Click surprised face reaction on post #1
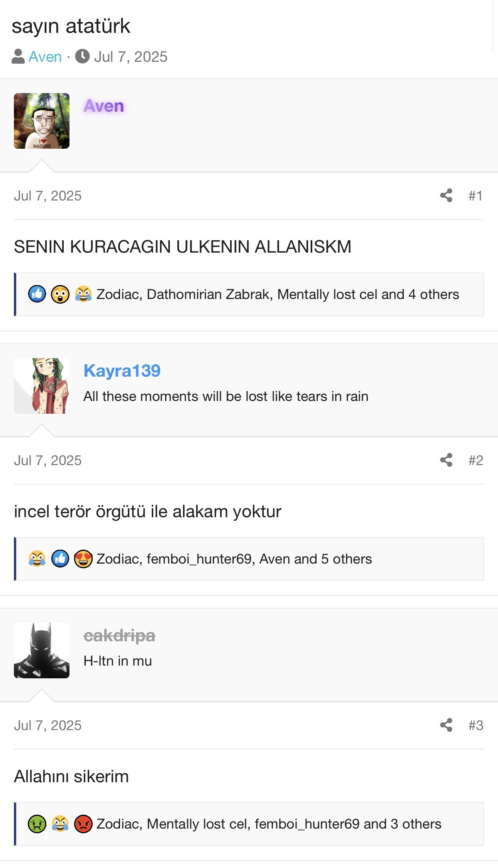This screenshot has width=498, height=868. coord(60,294)
